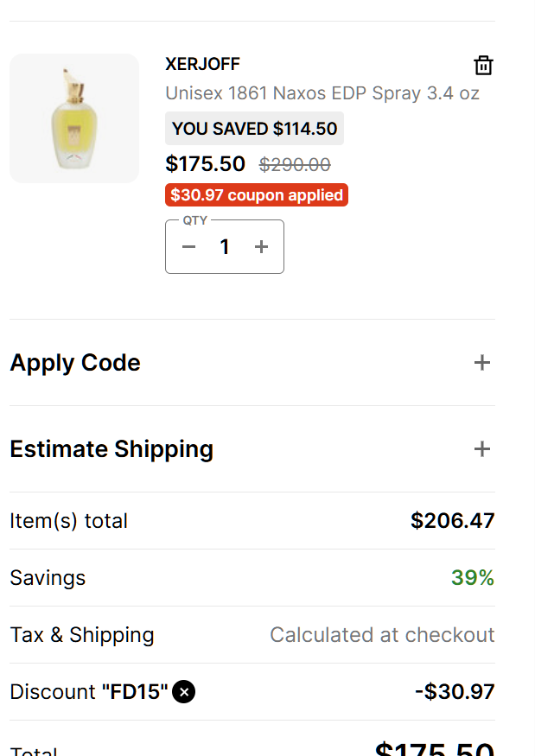Click the Calculated at checkout text
535x756 pixels.
pos(382,635)
